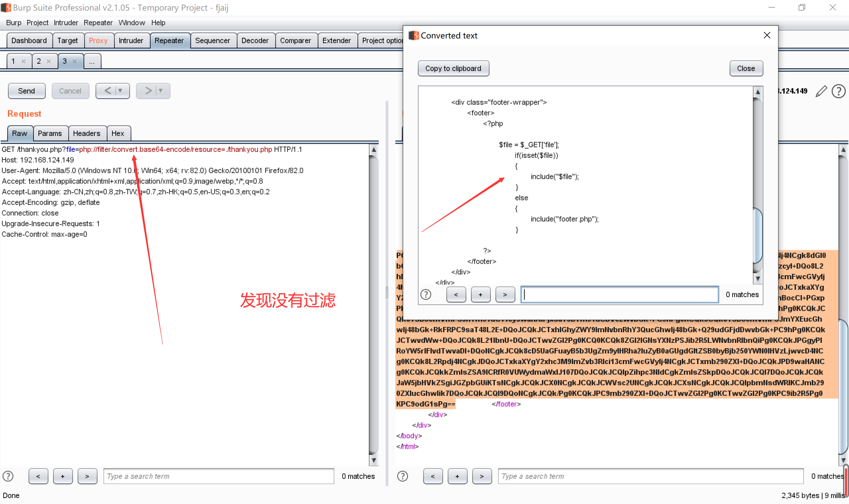Click previous match button in Converted text
The width and height of the screenshot is (849, 504).
coord(456,294)
